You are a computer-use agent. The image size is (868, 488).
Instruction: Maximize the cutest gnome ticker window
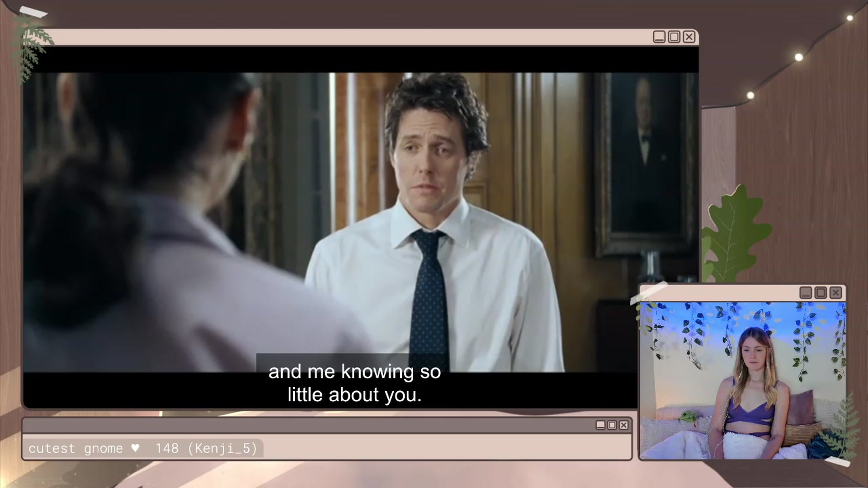(612, 425)
